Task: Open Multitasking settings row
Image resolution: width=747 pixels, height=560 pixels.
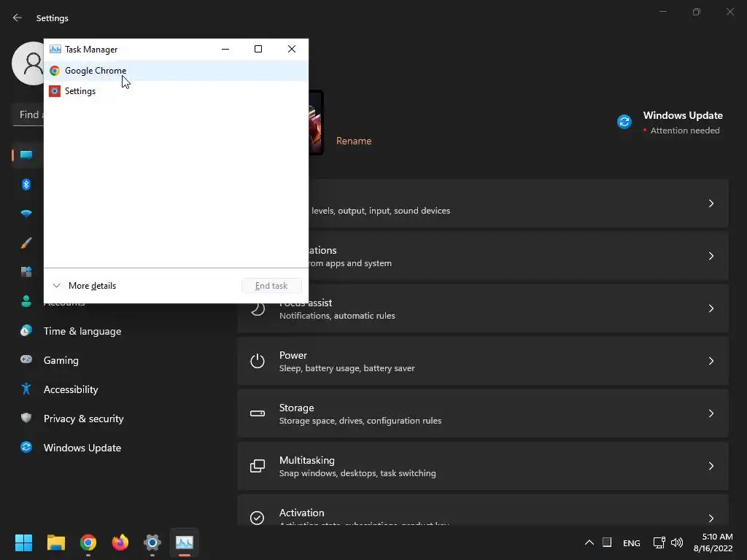Action: pos(483,466)
